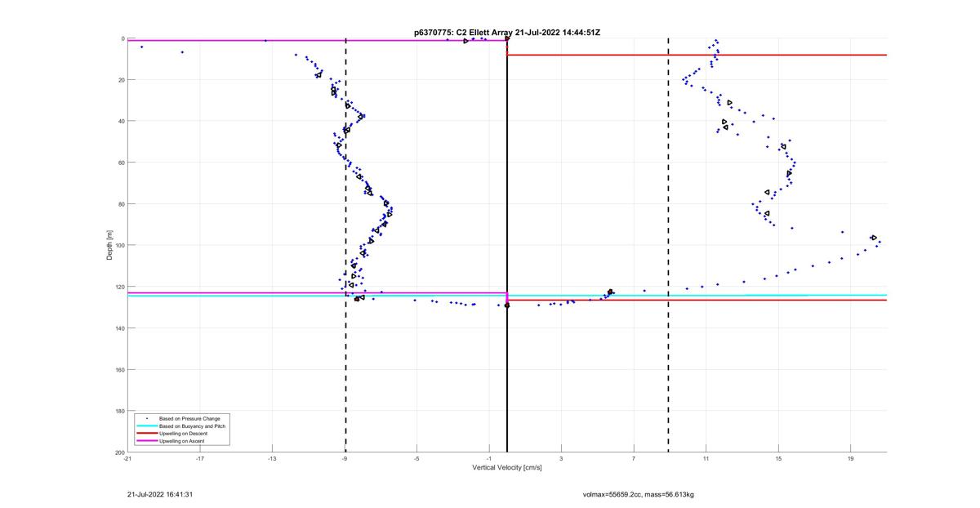Click the 'volmax=55659.2cc, mass=56.613kg' footer text
This screenshot has height=508, width=980.
[639, 494]
